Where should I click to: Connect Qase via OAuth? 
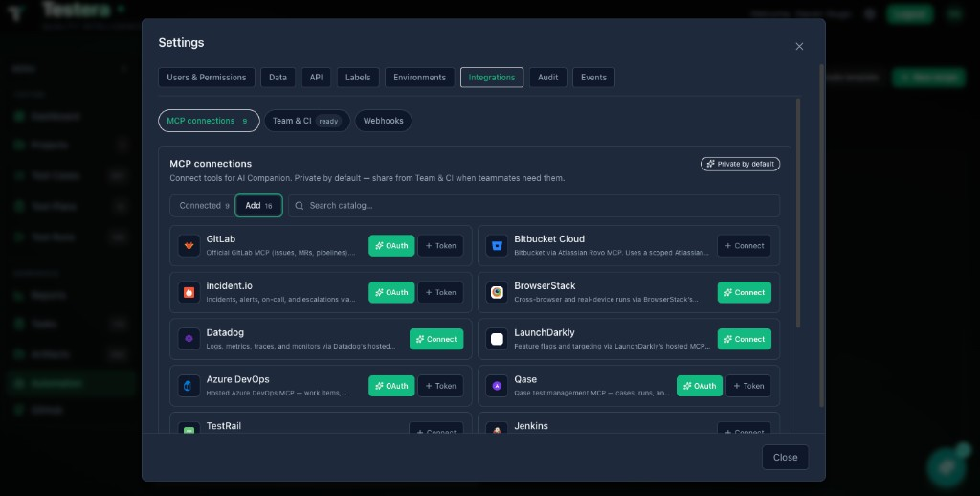700,386
